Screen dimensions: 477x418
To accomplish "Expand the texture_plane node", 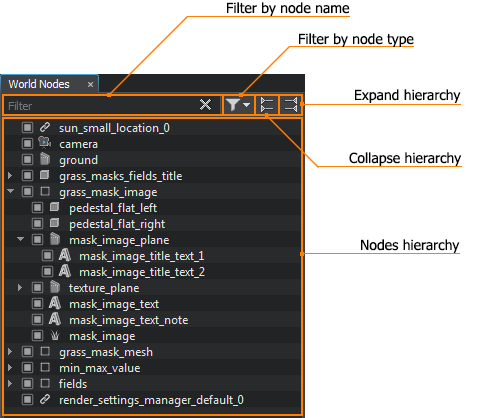I will [x=20, y=287].
